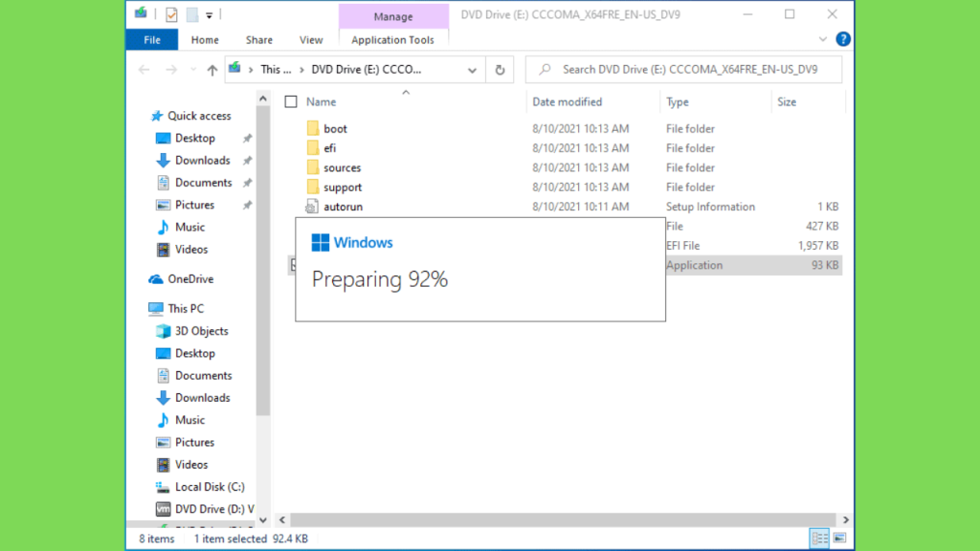This screenshot has width=980, height=551.
Task: Open Music under Quick access
Action: click(189, 228)
